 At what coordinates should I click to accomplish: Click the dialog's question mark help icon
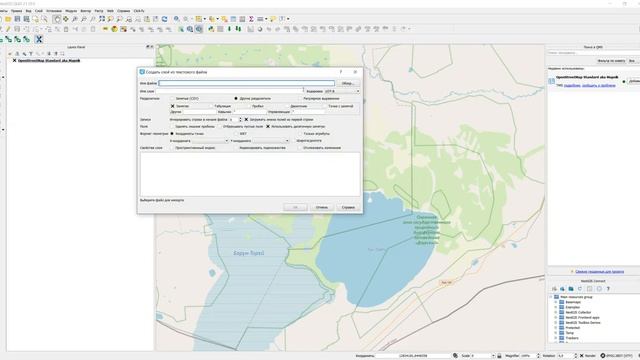coord(341,72)
